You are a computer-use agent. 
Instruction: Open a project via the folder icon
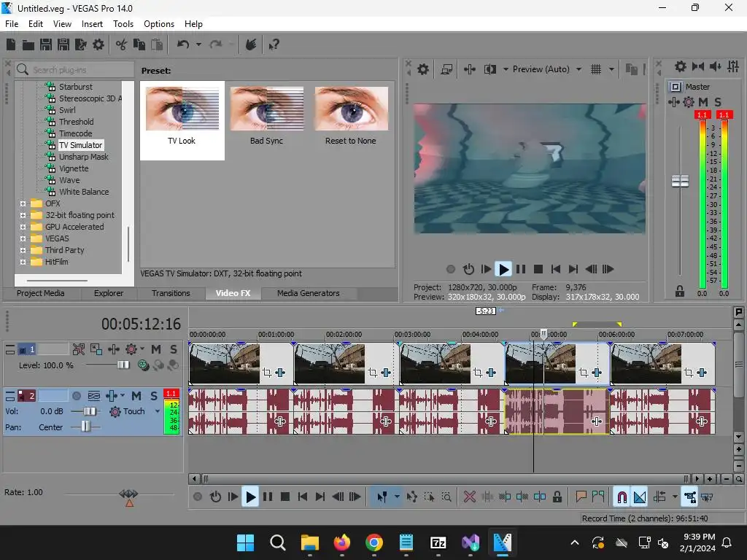[28, 44]
